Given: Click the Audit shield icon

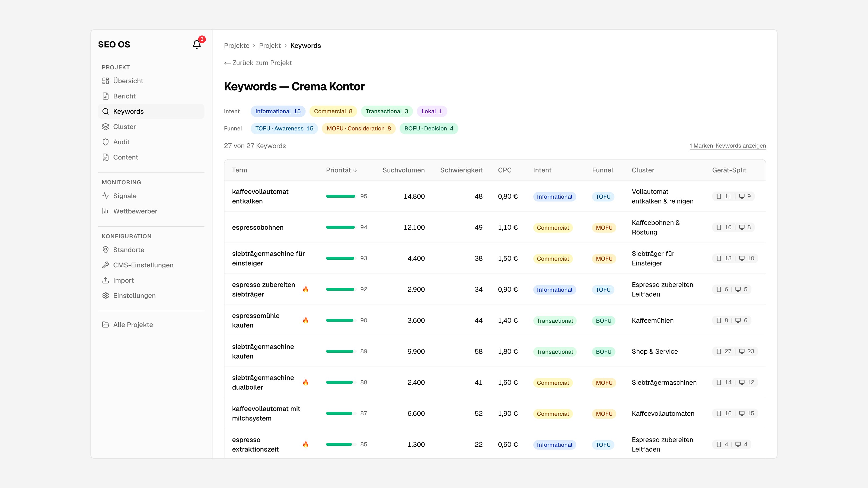Looking at the screenshot, I should pyautogui.click(x=106, y=142).
